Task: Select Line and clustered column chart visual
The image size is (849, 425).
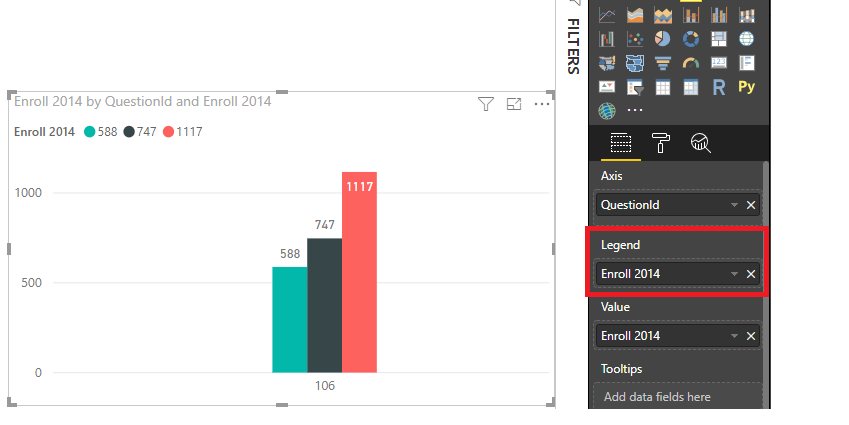Action: tap(719, 15)
